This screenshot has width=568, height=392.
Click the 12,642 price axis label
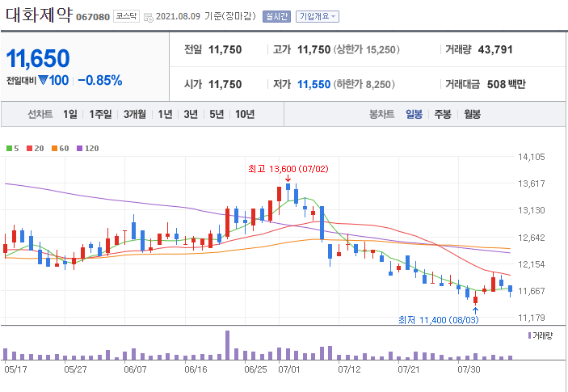[531, 238]
